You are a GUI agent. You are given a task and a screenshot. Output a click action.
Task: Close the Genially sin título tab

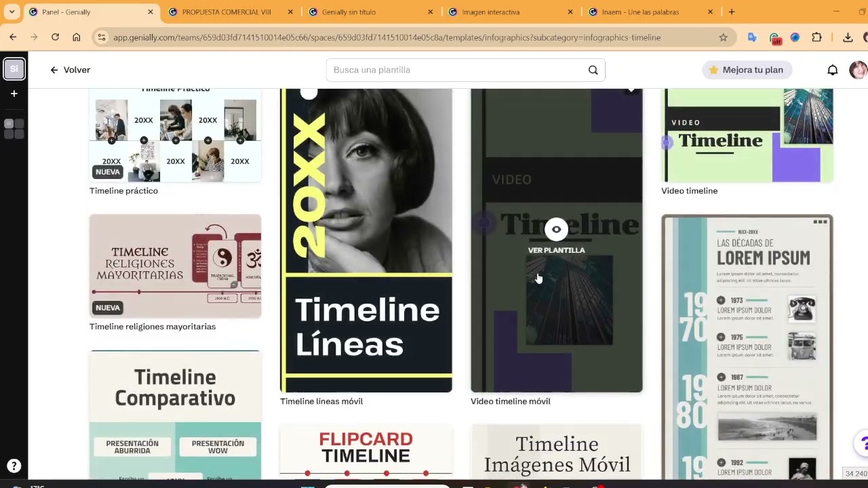coord(430,12)
